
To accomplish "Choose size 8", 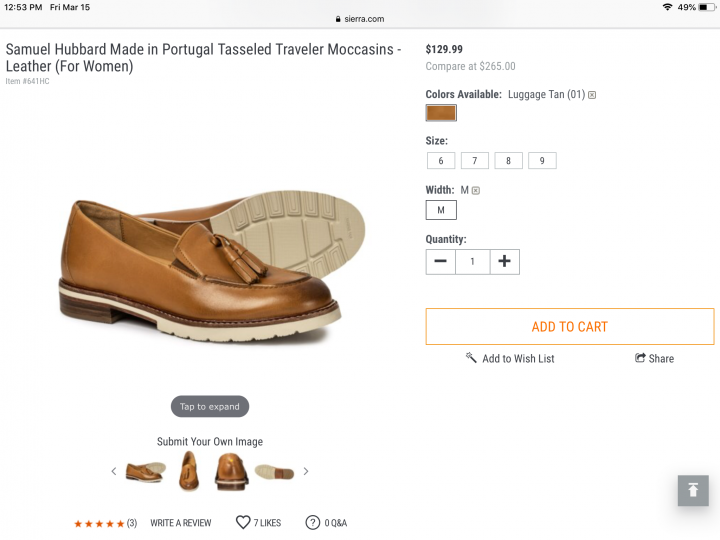I will (x=508, y=161).
